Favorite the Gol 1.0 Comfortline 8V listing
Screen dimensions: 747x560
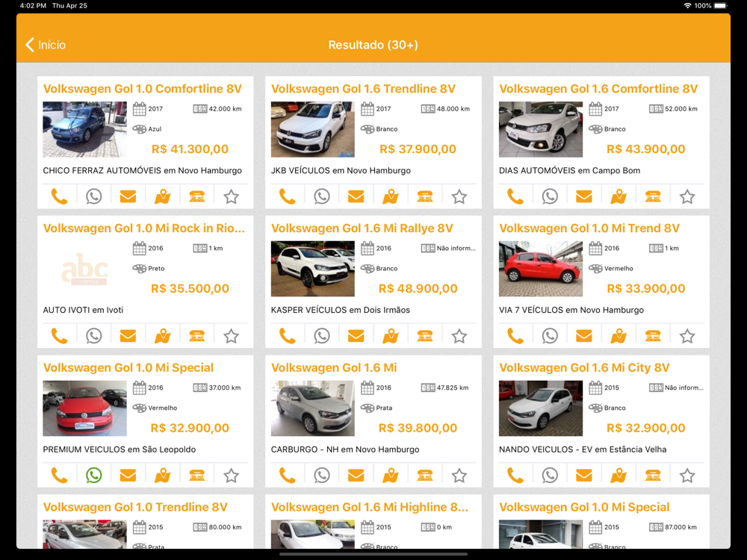(x=231, y=196)
